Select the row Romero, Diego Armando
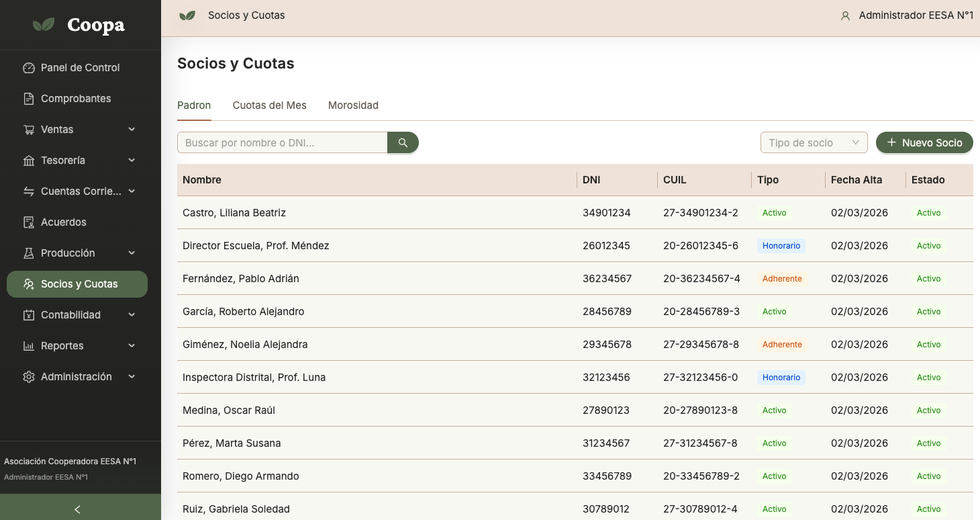The width and height of the screenshot is (980, 520). (575, 476)
